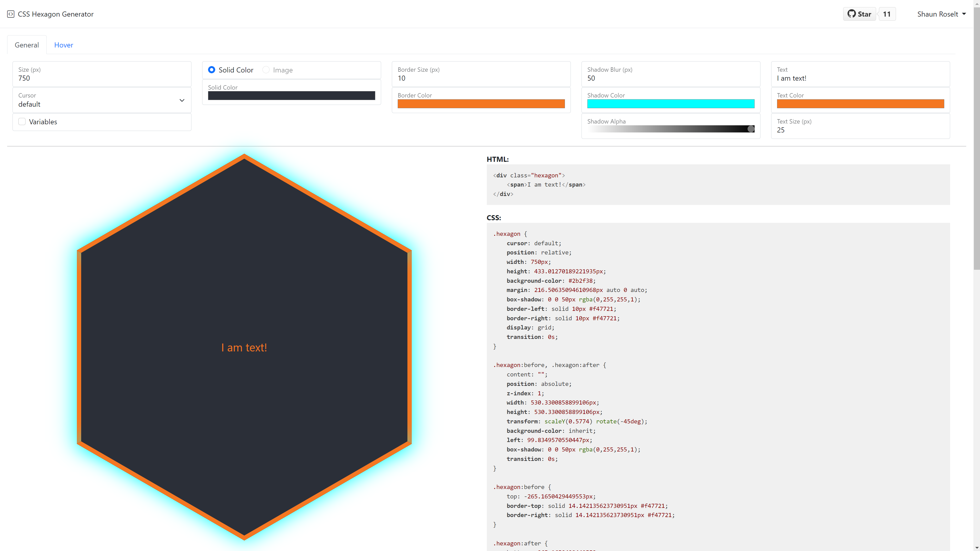The image size is (980, 551).
Task: Click the CSS Hexagon Generator logo icon
Action: [11, 14]
